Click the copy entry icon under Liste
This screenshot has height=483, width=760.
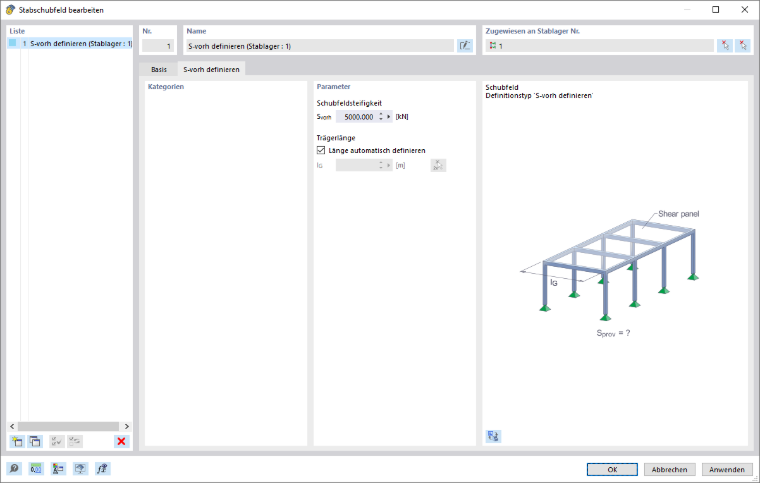click(35, 441)
